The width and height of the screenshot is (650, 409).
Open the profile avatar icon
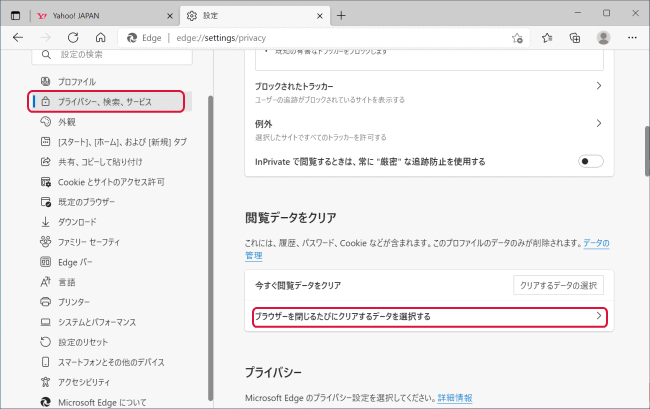coord(604,38)
